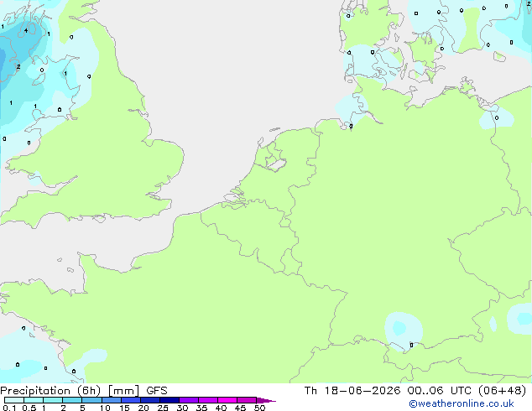The height and width of the screenshot is (411, 532).
Task: Click the purple arrow tip beyond 50
Action: (x=266, y=401)
